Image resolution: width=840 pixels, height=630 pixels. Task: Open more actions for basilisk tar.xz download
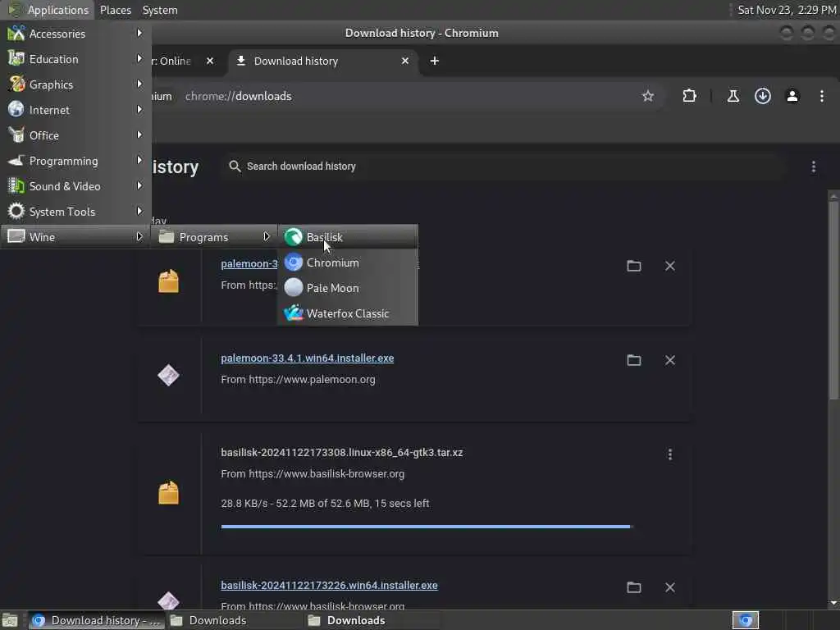coord(669,454)
